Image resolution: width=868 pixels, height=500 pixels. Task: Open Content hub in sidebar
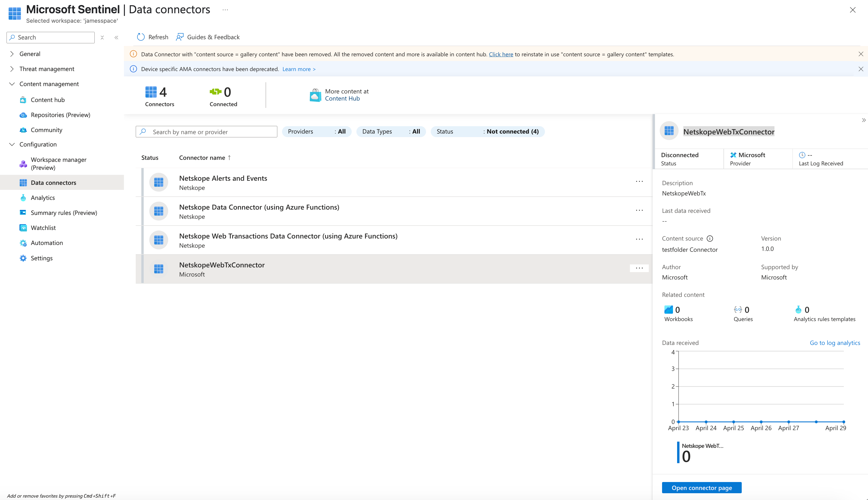[48, 100]
